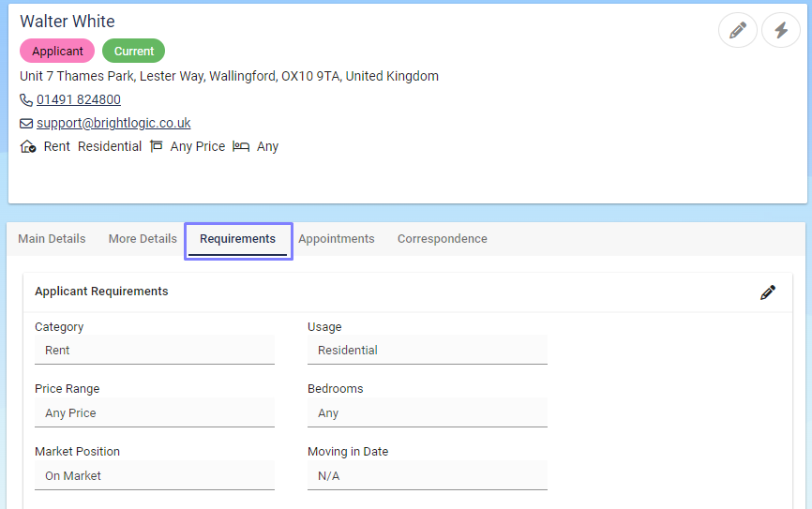Open the lightning bolt quick actions button
The height and width of the screenshot is (509, 812).
coord(781,30)
